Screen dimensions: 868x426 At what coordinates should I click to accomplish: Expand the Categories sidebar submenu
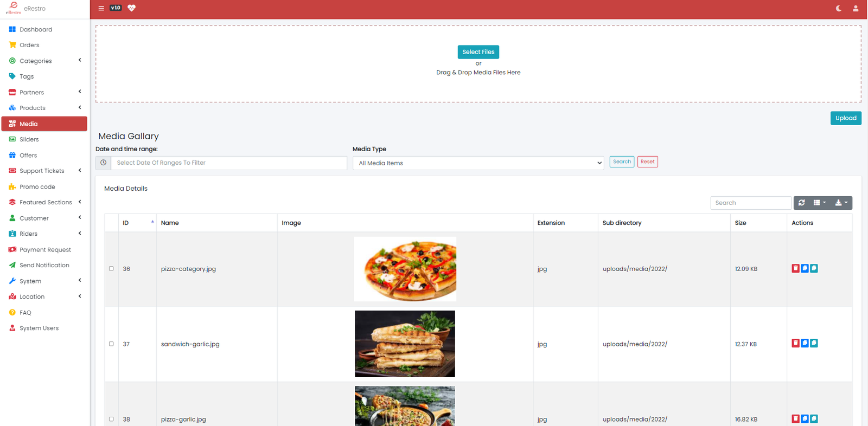(44, 61)
